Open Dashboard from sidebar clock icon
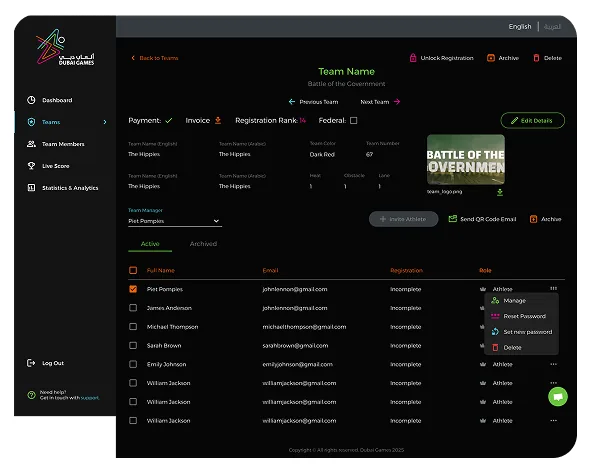Viewport: 591px width, 472px height. click(x=31, y=100)
